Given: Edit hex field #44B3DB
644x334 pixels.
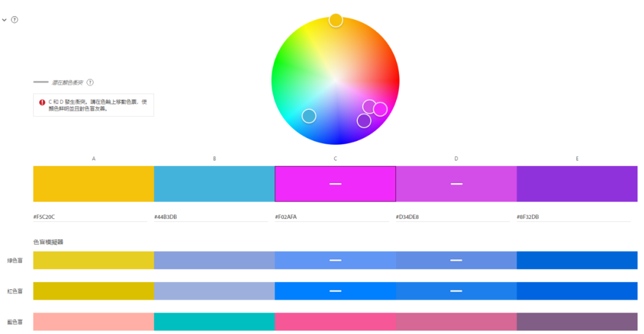Looking at the screenshot, I should pos(210,217).
